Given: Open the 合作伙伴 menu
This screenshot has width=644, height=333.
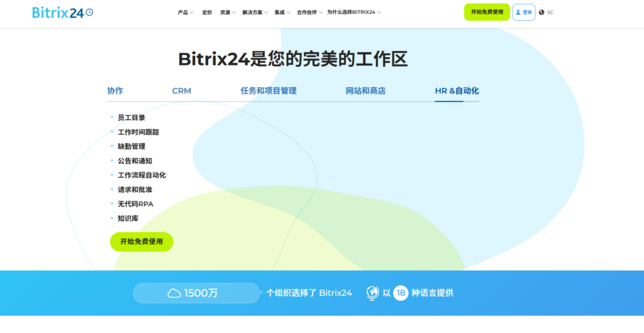Looking at the screenshot, I should (x=307, y=13).
